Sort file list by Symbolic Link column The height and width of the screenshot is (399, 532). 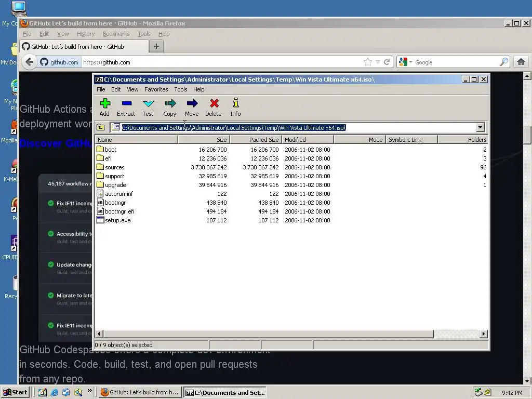pos(411,139)
